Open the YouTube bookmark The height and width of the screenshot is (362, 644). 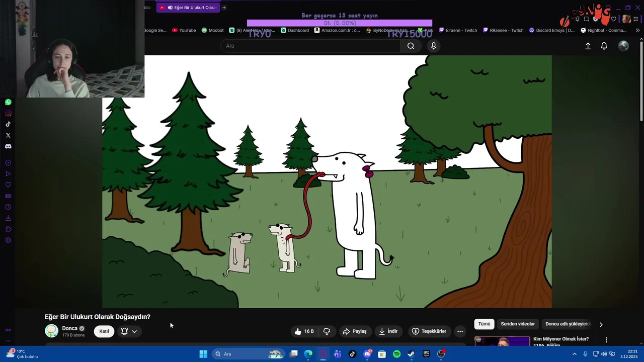coord(184,30)
